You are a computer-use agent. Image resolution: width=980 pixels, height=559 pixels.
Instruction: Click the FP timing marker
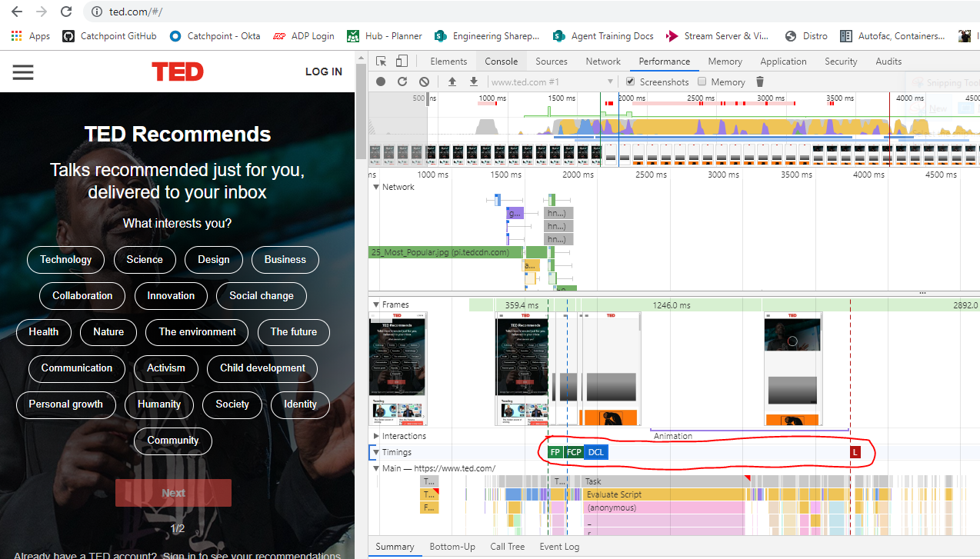pyautogui.click(x=555, y=452)
